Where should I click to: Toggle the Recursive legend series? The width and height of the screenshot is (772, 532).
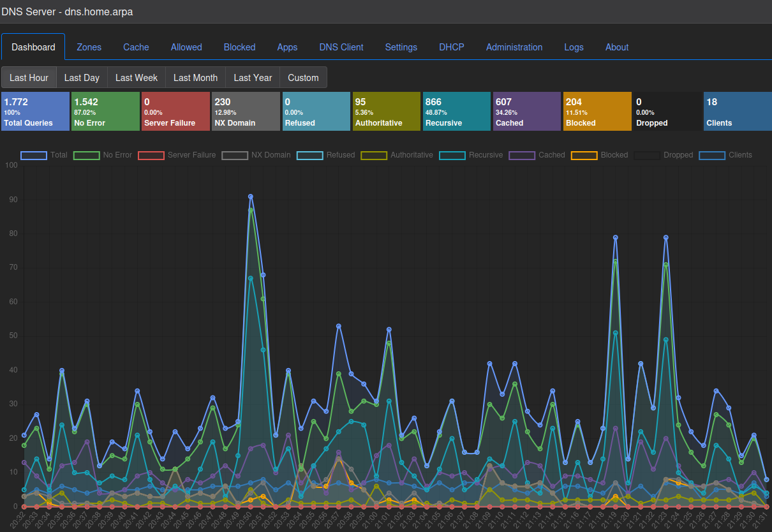coord(471,155)
